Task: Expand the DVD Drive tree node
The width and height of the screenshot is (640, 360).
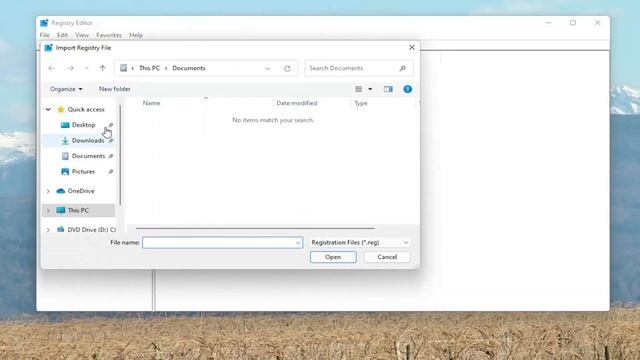Action: pos(48,230)
